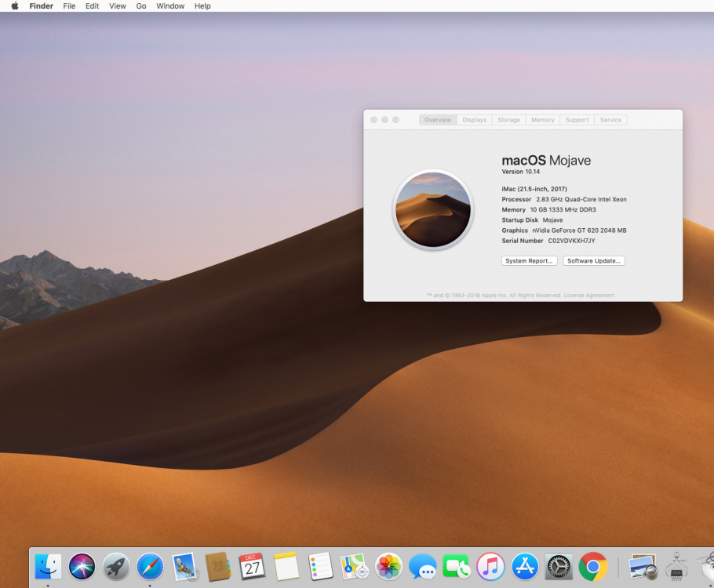Image resolution: width=714 pixels, height=588 pixels.
Task: Open the Help menu
Action: tap(202, 6)
